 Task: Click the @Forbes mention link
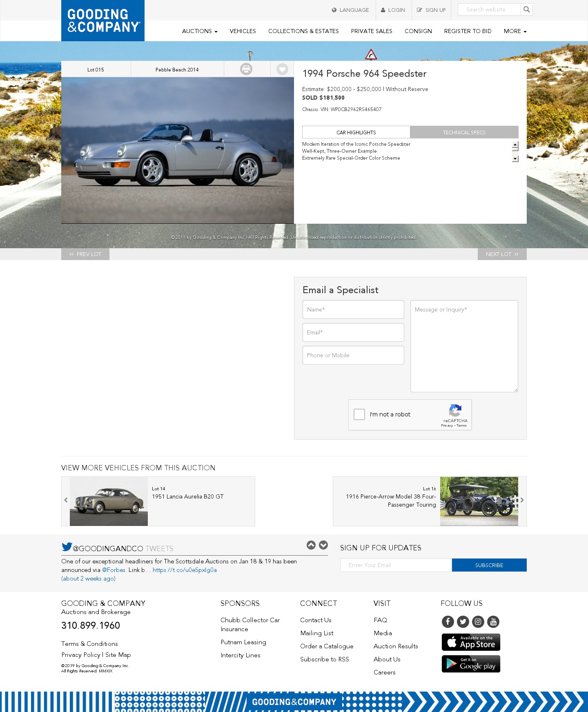pos(114,570)
